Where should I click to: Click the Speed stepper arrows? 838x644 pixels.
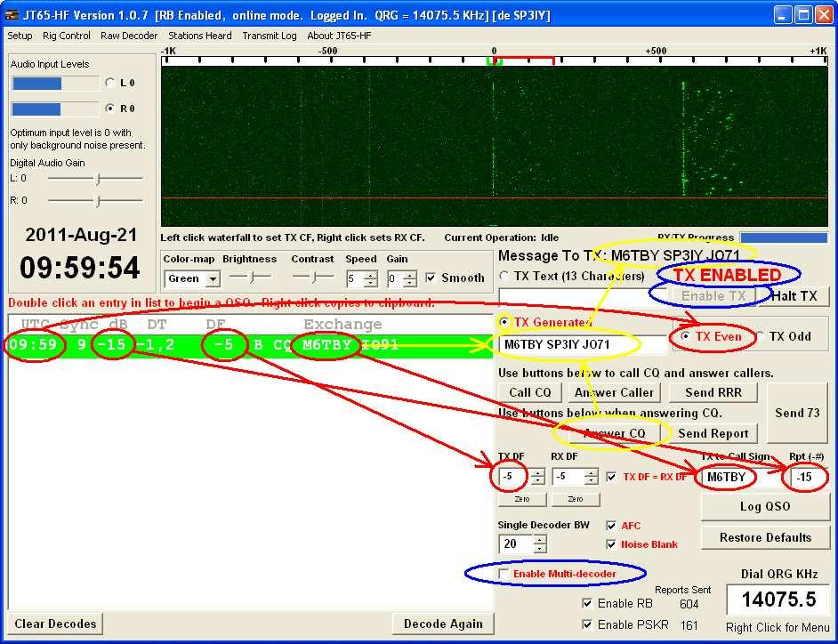[x=370, y=278]
